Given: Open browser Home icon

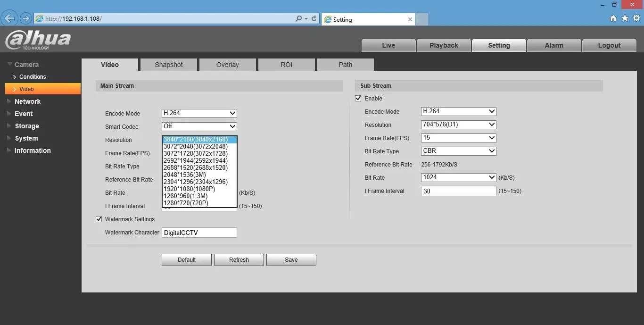Looking at the screenshot, I should click(x=613, y=18).
